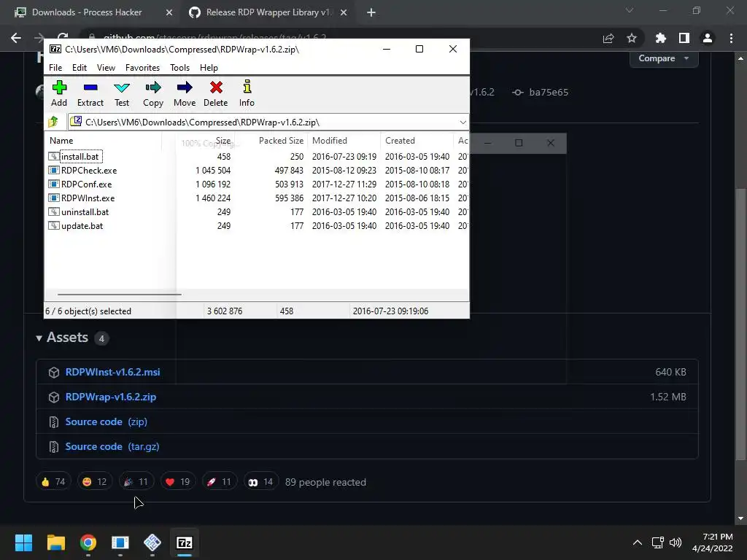Collapse the Assets section
This screenshot has height=560, width=747.
(39, 338)
